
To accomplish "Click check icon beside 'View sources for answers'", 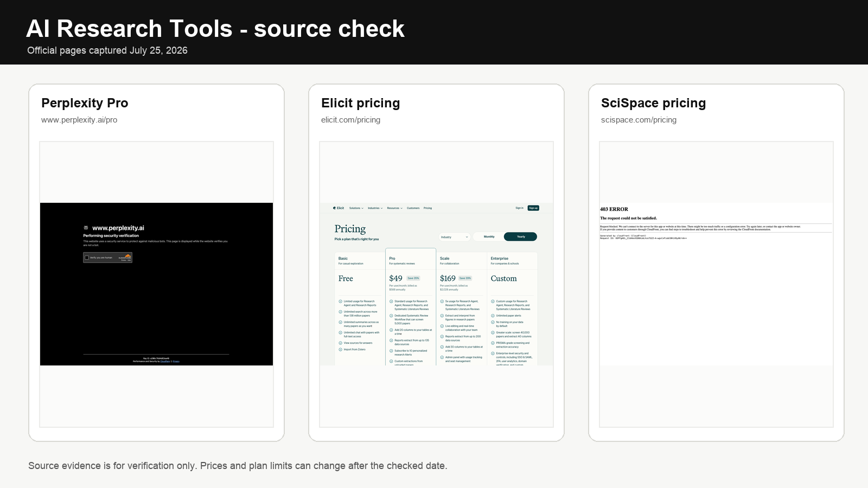I will pos(340,343).
